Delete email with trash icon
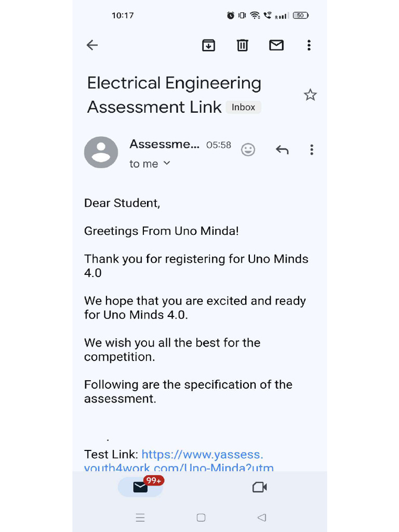 (243, 45)
